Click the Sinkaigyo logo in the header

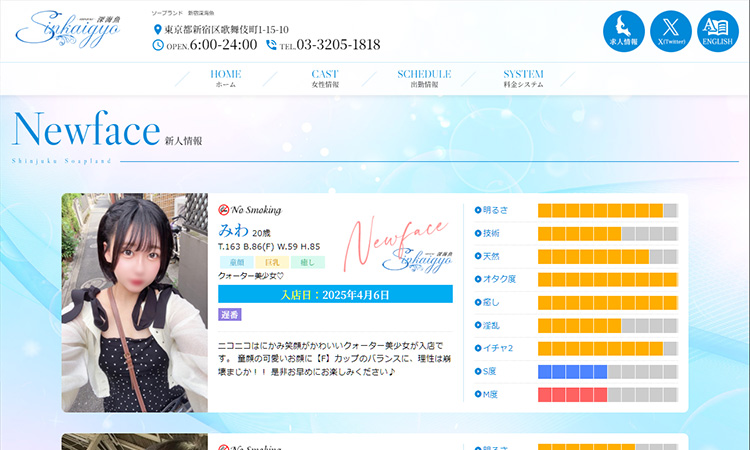tap(67, 31)
